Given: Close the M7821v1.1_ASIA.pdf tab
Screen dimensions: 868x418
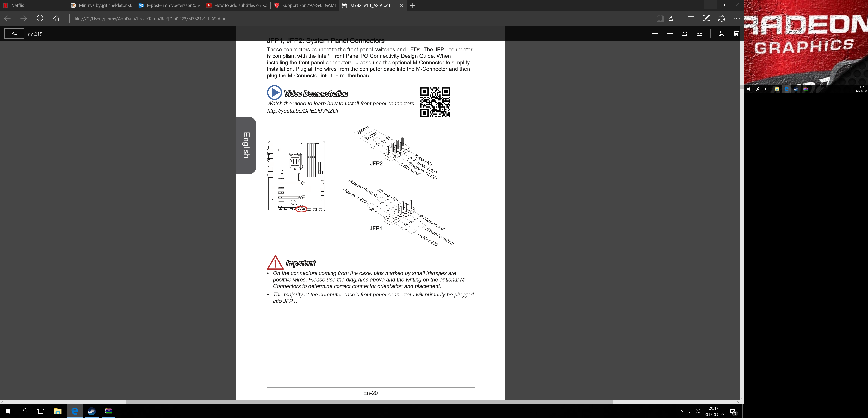Looking at the screenshot, I should point(401,5).
